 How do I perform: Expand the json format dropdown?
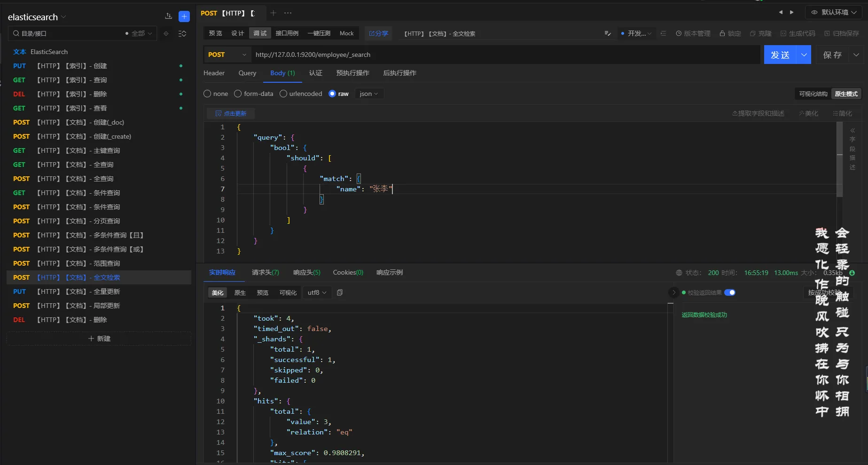pyautogui.click(x=369, y=94)
